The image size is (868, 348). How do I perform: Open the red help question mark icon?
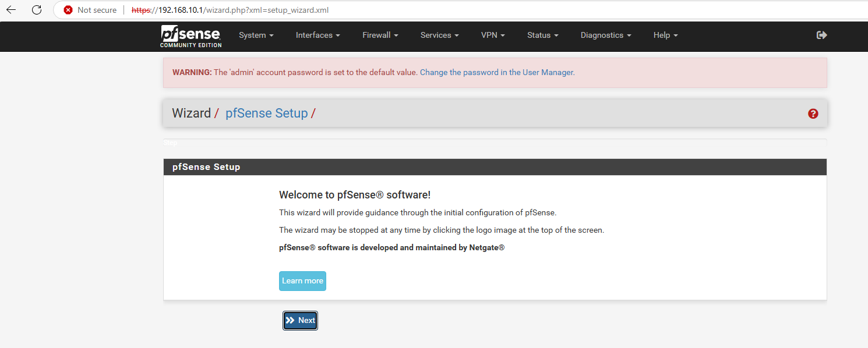coord(813,113)
